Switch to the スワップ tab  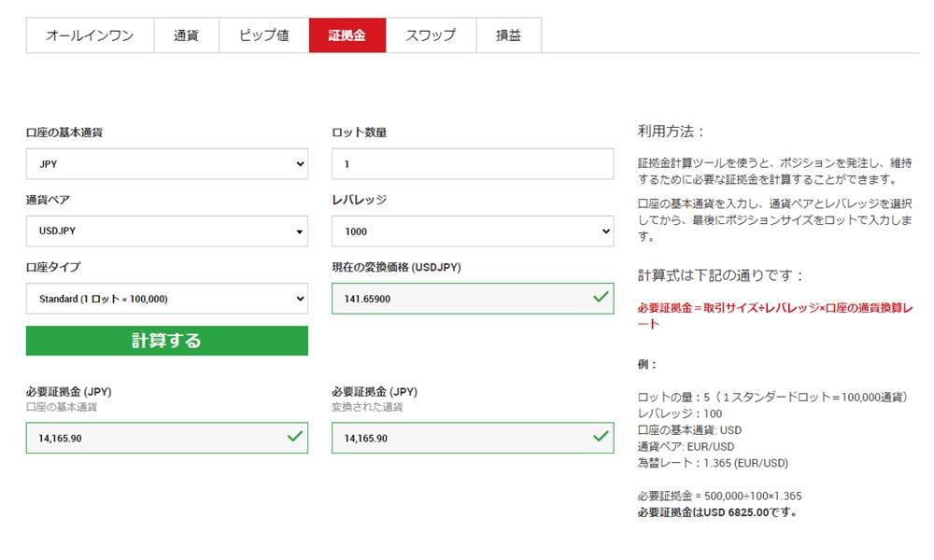430,35
